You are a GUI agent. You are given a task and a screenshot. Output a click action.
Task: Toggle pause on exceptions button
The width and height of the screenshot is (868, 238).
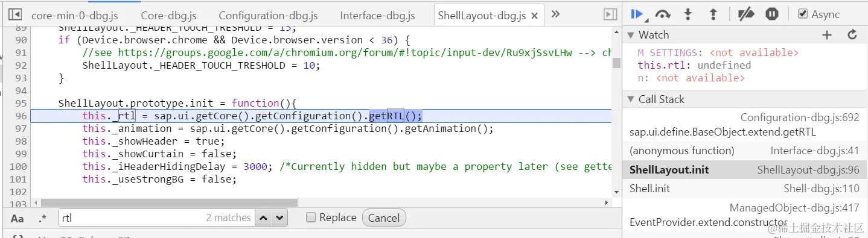(x=772, y=14)
